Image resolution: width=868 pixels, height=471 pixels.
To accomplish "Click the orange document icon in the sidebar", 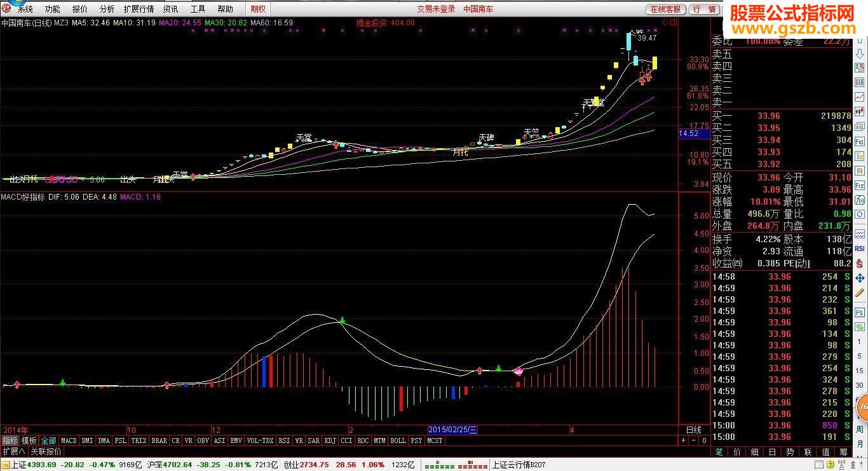I will pyautogui.click(x=860, y=171).
